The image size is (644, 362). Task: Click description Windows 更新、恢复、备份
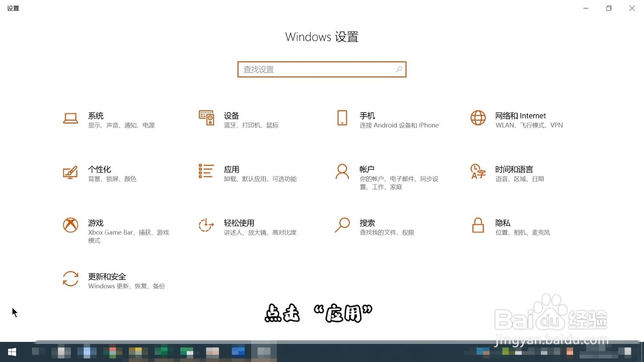pos(126,286)
